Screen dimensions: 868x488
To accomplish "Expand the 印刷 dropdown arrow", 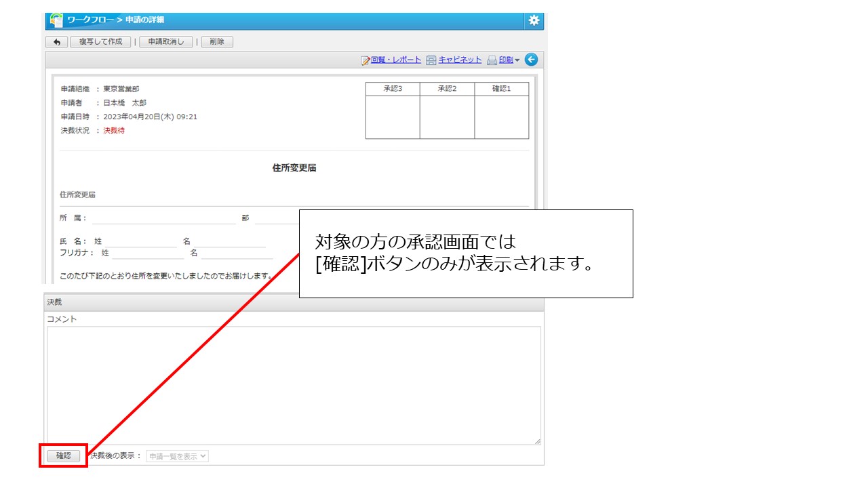I will click(517, 60).
